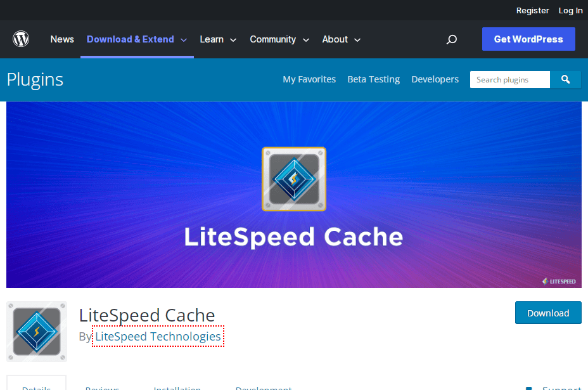The height and width of the screenshot is (390, 588).
Task: Open the site search magnifier icon
Action: 452,39
